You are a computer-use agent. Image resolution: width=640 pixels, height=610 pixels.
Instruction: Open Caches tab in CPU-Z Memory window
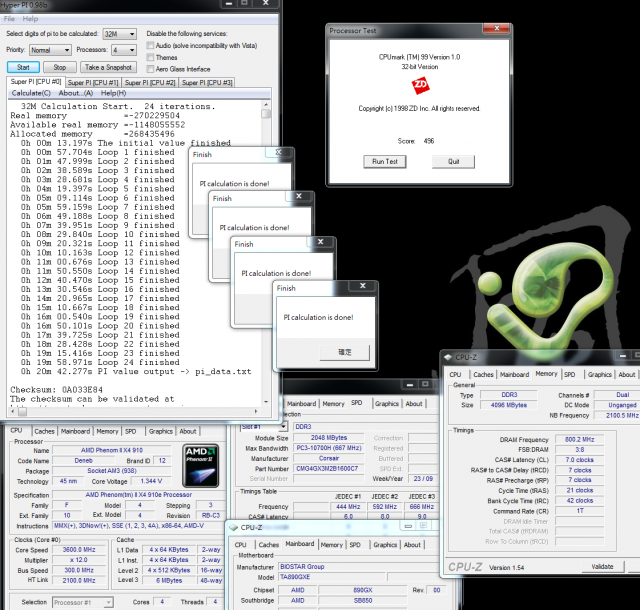[x=483, y=374]
